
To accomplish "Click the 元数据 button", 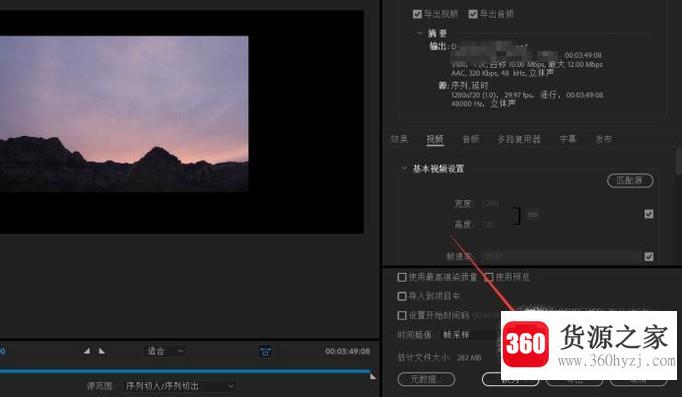I will click(426, 379).
